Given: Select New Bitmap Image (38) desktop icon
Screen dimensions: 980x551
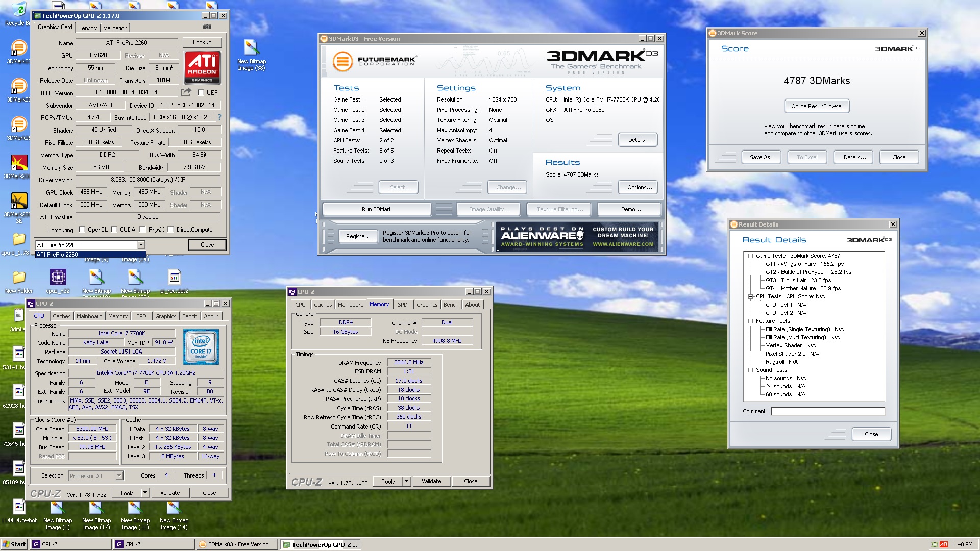Looking at the screenshot, I should click(251, 55).
